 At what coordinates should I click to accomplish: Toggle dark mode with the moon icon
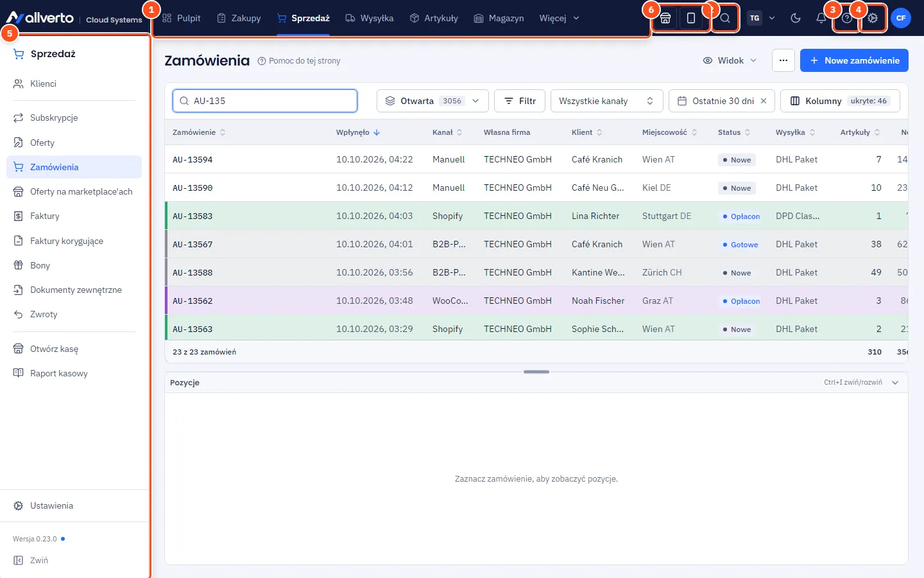[x=796, y=18]
